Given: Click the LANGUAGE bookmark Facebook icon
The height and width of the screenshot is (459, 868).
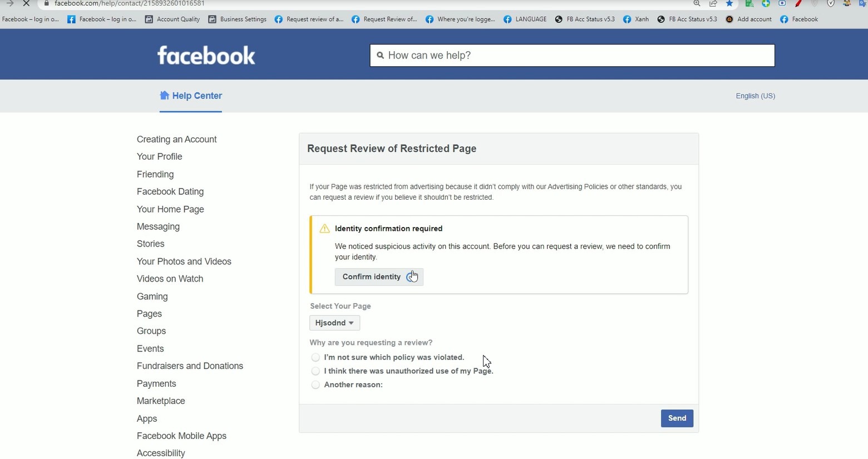Looking at the screenshot, I should (507, 19).
